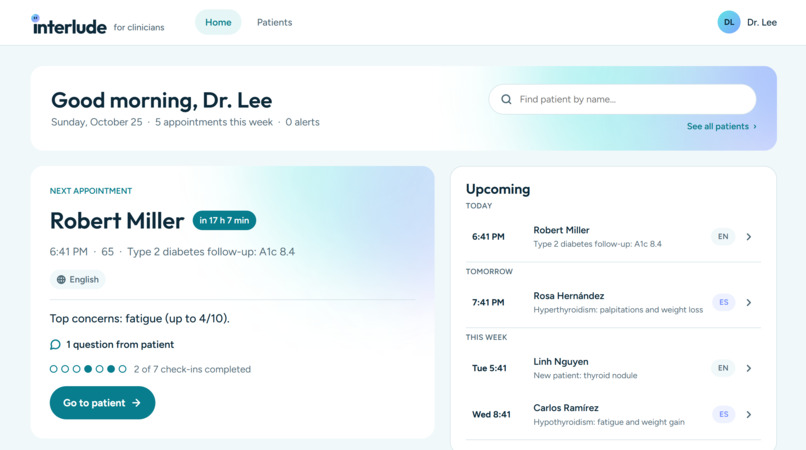806x450 pixels.
Task: Click the arrow icon in Go to patient
Action: pyautogui.click(x=136, y=403)
